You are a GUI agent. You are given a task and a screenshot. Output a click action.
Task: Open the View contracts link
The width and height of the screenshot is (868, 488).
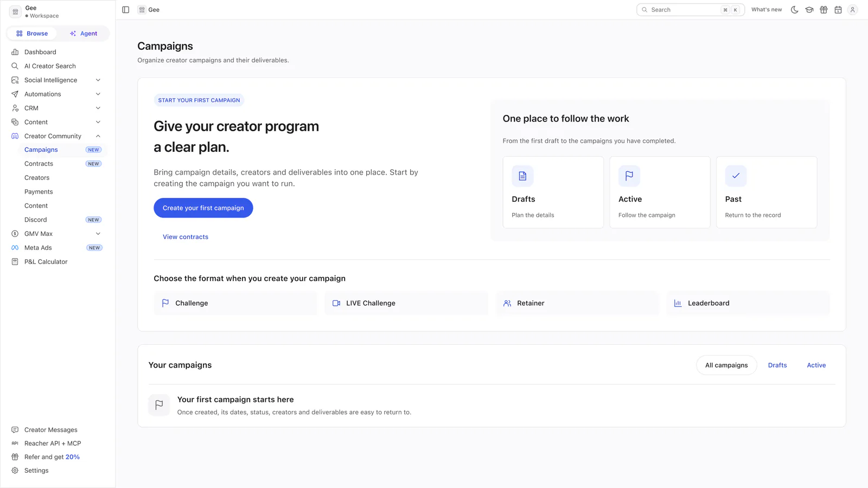pos(186,237)
